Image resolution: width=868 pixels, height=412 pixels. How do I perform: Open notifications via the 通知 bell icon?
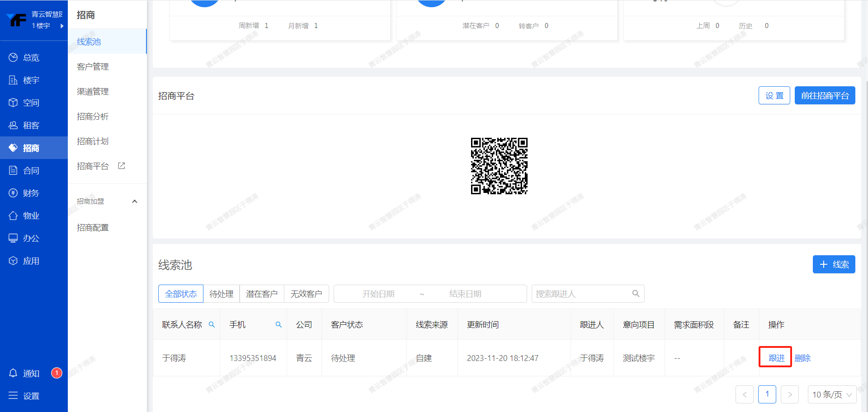14,373
